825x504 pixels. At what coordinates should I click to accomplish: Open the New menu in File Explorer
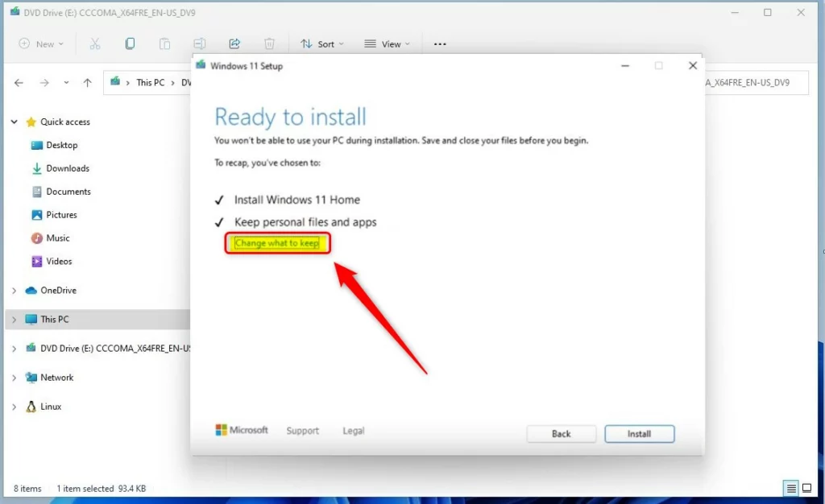(x=41, y=43)
